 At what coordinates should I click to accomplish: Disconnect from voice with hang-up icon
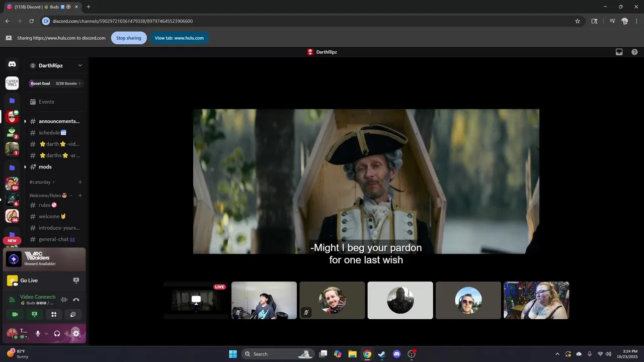tap(76, 300)
